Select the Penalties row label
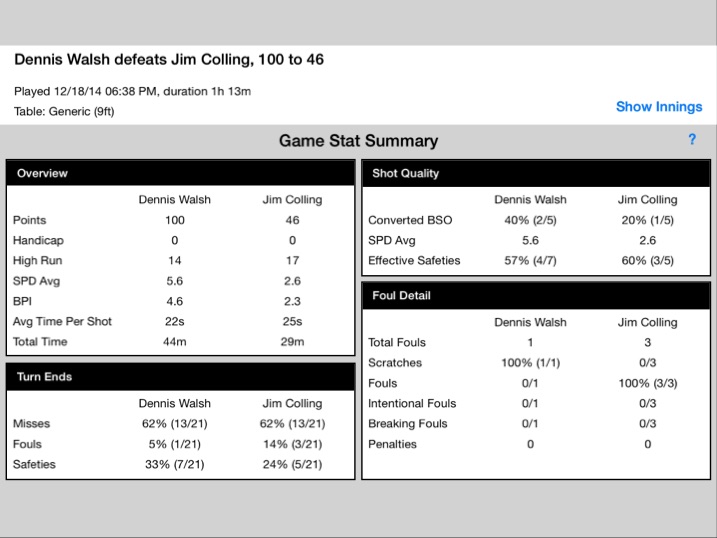This screenshot has height=538, width=717. (392, 444)
